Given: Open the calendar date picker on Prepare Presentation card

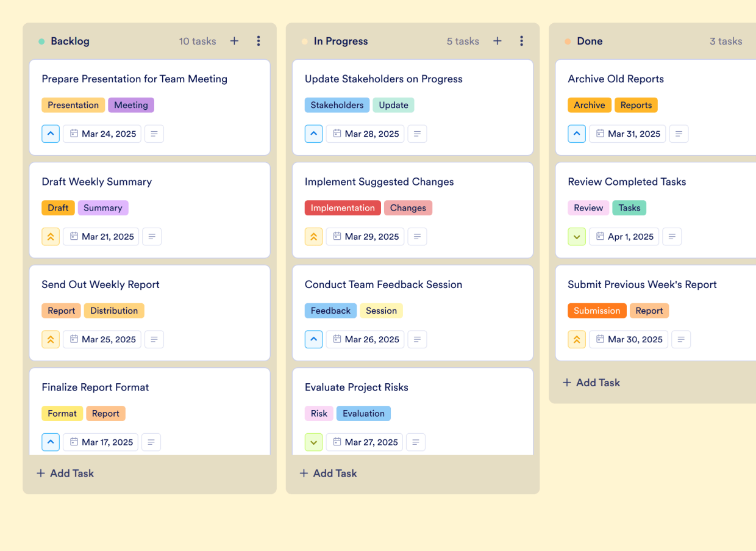Looking at the screenshot, I should [102, 134].
